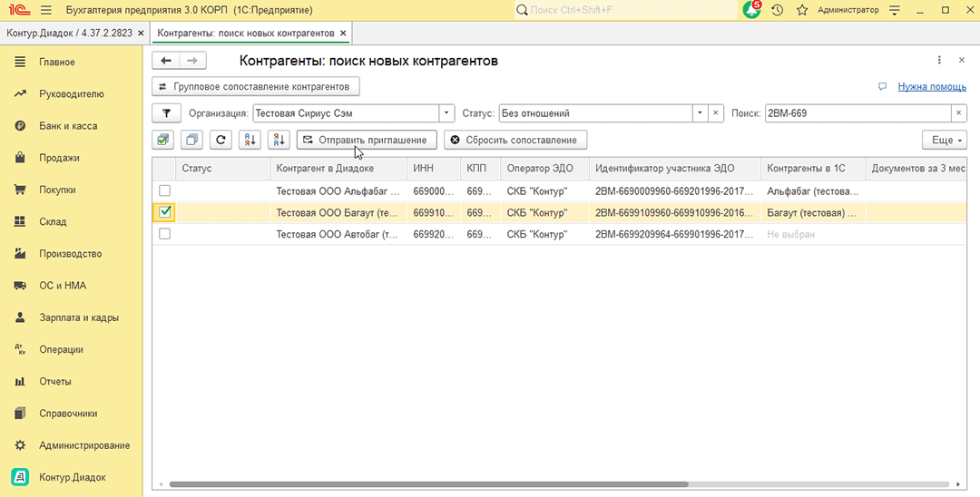This screenshot has height=497, width=980.
Task: Open the Нужна помощь link
Action: pyautogui.click(x=932, y=86)
